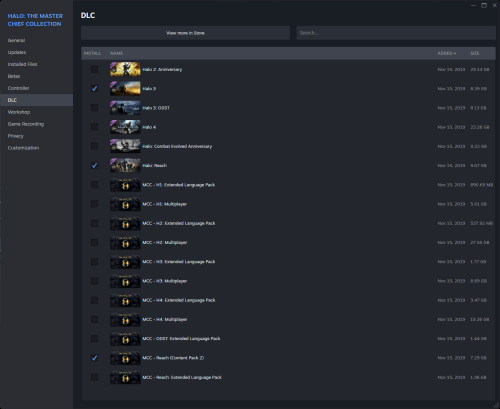Sort by the Install column header
Image resolution: width=500 pixels, height=409 pixels.
tap(92, 53)
